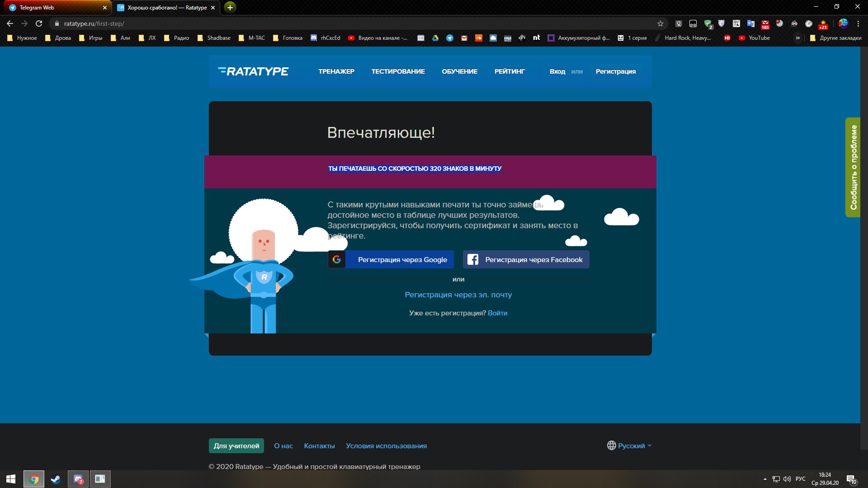
Task: Click the taskbar clock showing 18:24
Action: [825, 479]
